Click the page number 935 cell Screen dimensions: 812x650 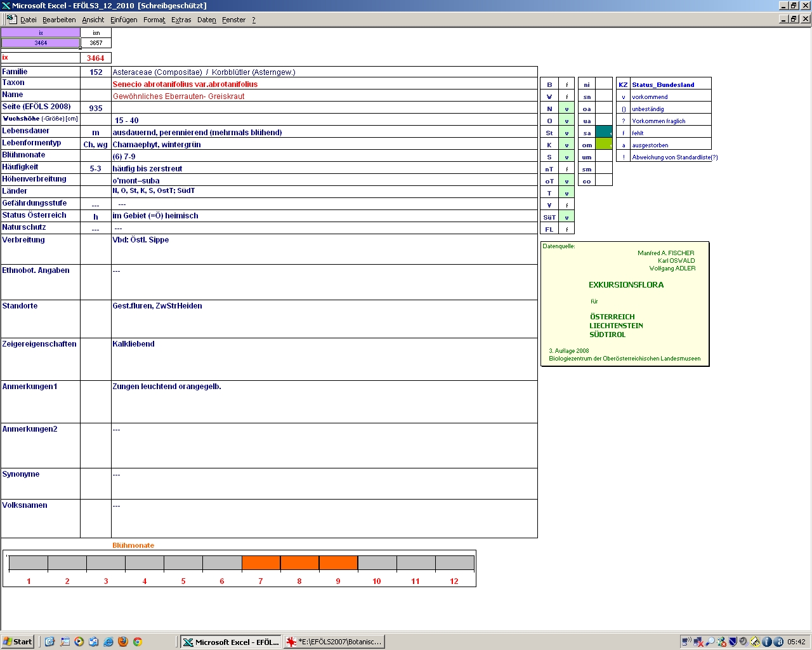[96, 108]
